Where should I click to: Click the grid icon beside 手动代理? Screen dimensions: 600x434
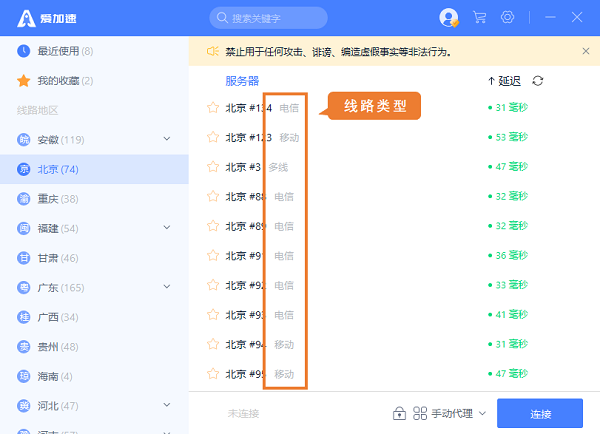point(420,413)
